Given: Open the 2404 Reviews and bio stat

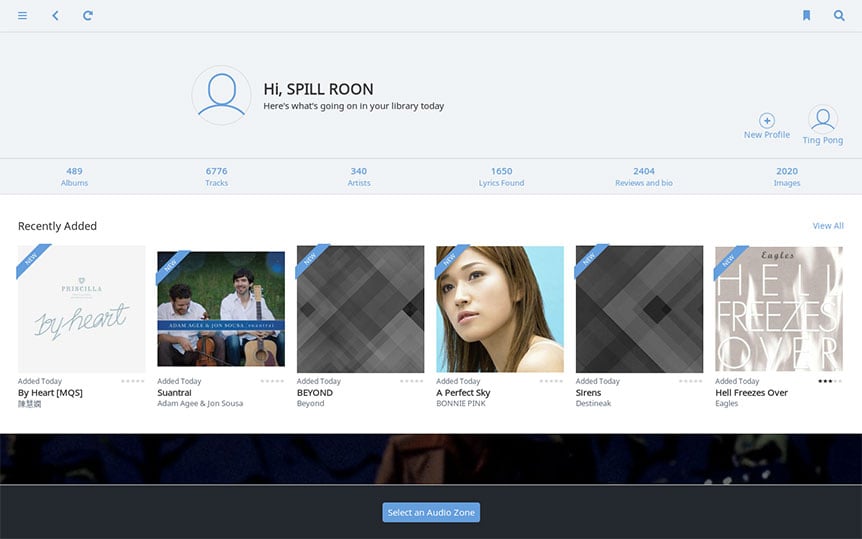Looking at the screenshot, I should coord(644,177).
